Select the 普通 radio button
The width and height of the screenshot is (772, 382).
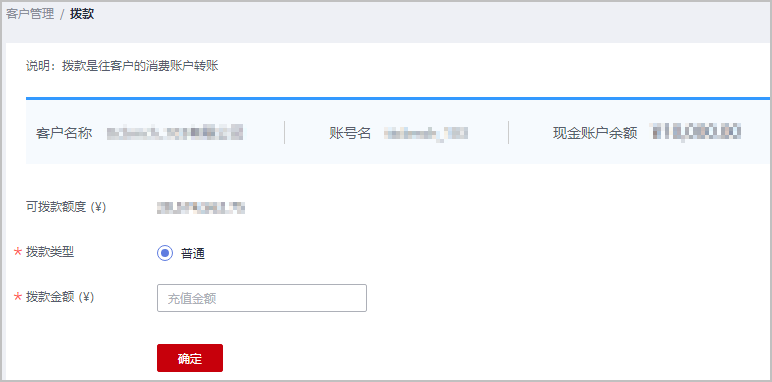coord(165,254)
